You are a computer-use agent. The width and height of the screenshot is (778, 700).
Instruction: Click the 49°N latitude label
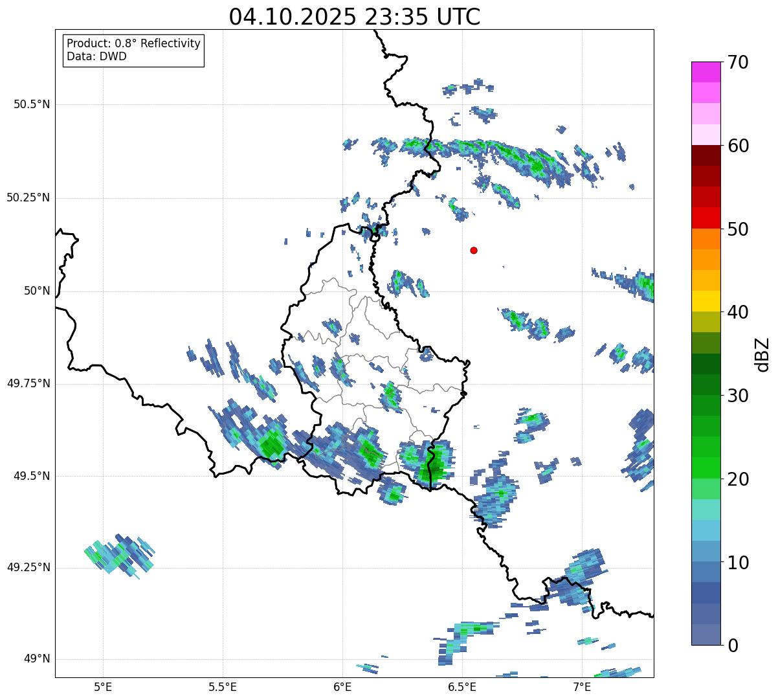click(x=37, y=659)
